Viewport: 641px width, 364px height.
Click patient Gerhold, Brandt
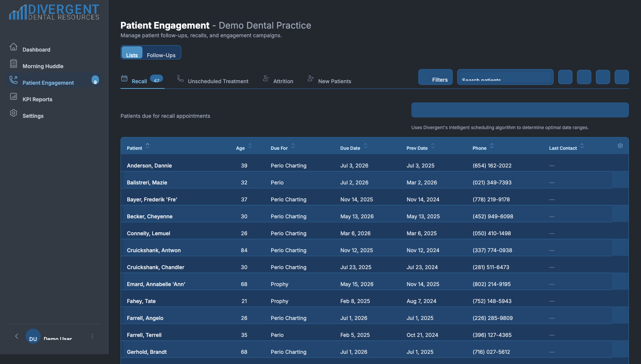pyautogui.click(x=147, y=352)
